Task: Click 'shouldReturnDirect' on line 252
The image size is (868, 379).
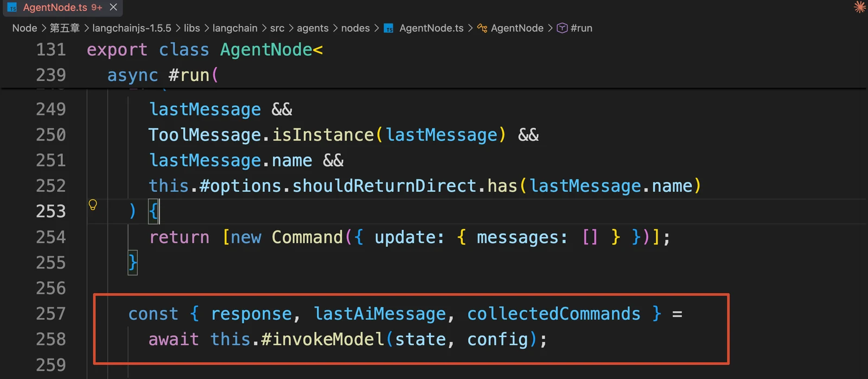Action: click(x=385, y=186)
